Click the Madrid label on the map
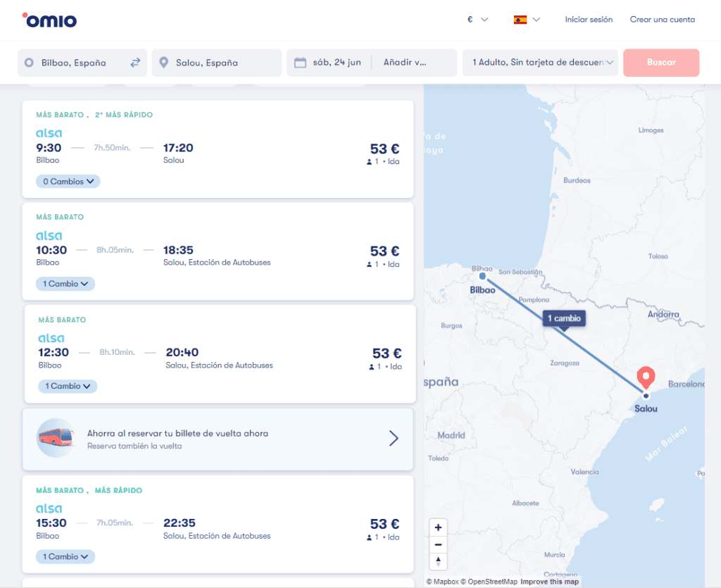 click(451, 435)
